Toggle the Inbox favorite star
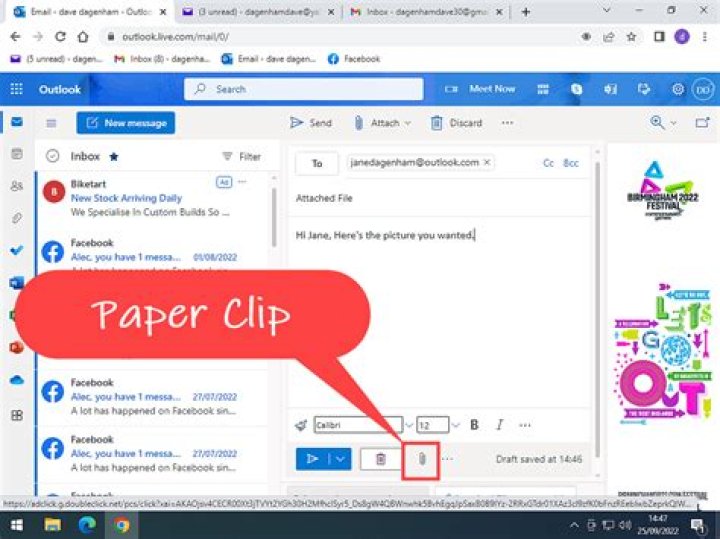Viewport: 720px width, 539px height. (114, 157)
